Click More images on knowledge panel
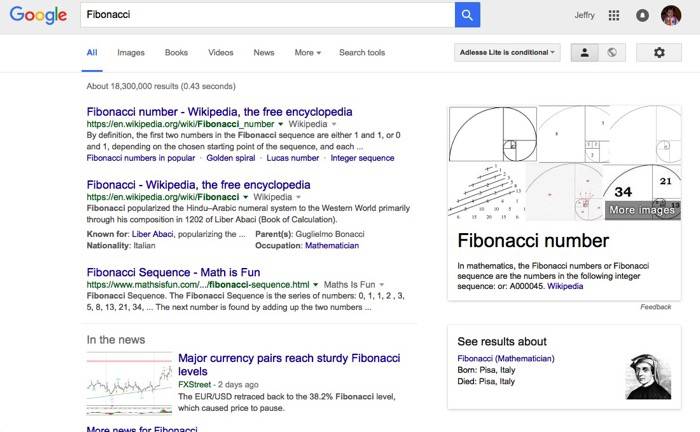 [643, 210]
